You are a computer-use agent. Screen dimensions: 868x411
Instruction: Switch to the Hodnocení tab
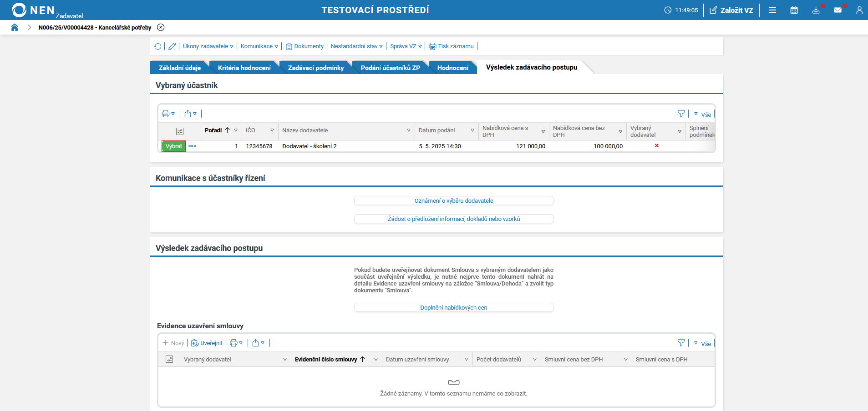tap(452, 68)
